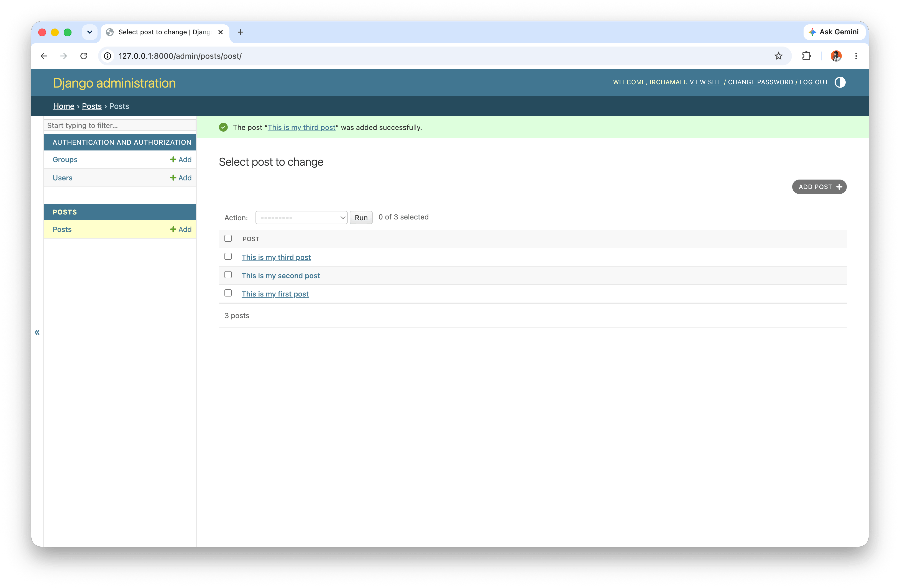
Task: Check the 'This is my second post' checkbox
Action: [228, 275]
